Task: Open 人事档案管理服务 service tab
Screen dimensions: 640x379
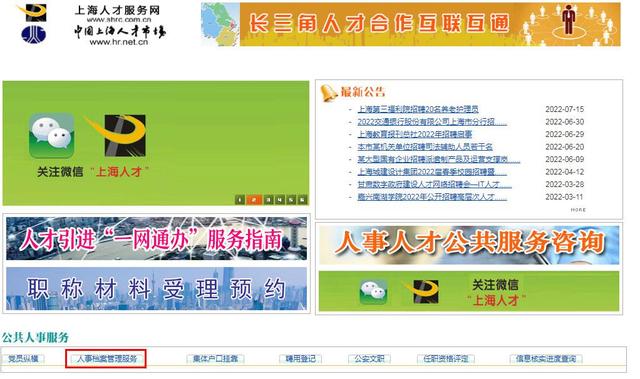Action: point(107,359)
